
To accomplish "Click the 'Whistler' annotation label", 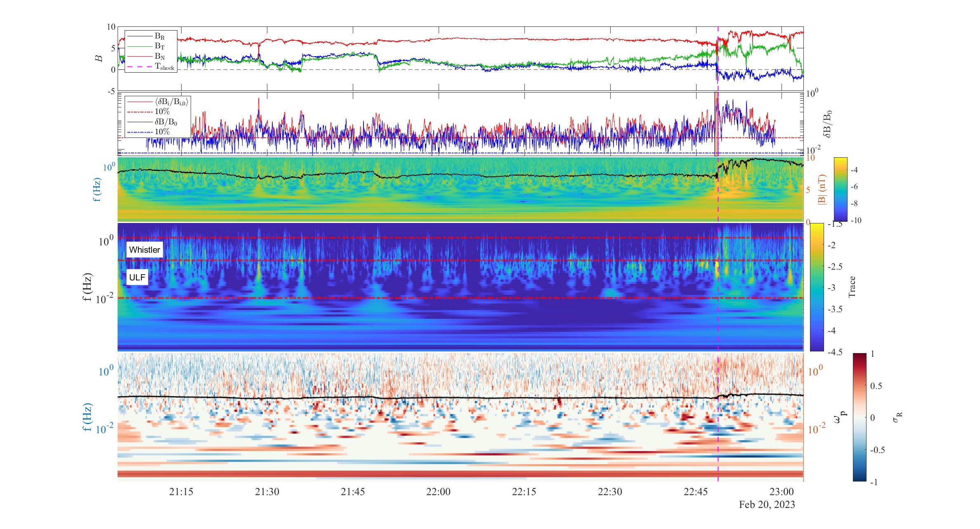I will [144, 250].
